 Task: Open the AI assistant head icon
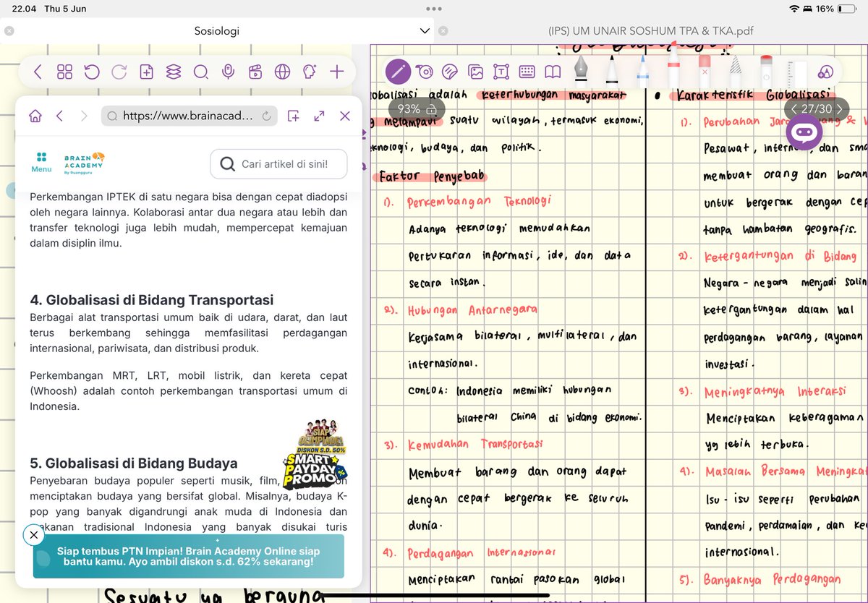pyautogui.click(x=310, y=72)
